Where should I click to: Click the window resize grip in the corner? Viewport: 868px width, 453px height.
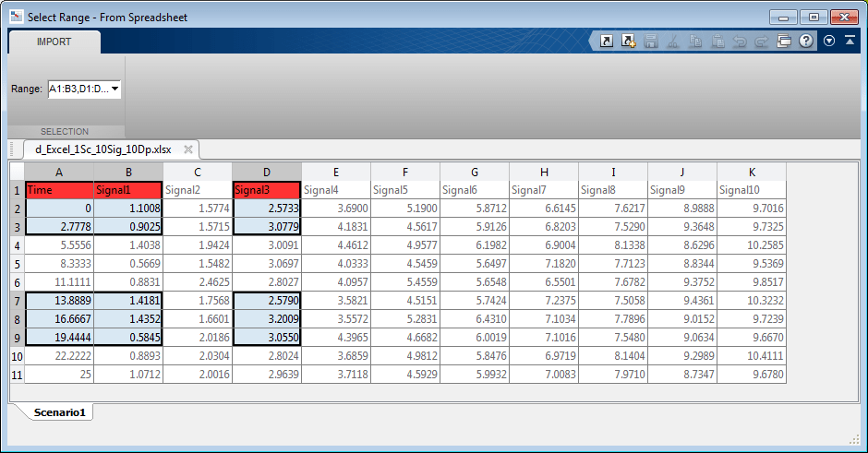(854, 440)
